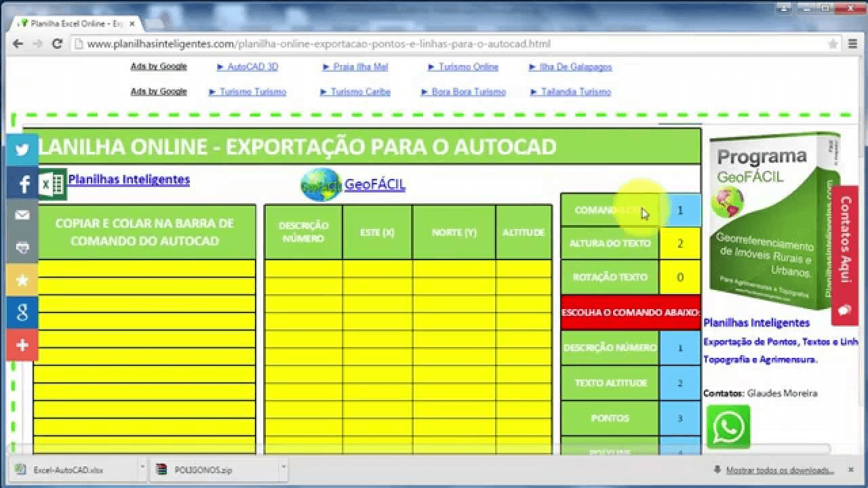The image size is (868, 488).
Task: Click the NORTE (Y) column header
Action: [x=454, y=232]
